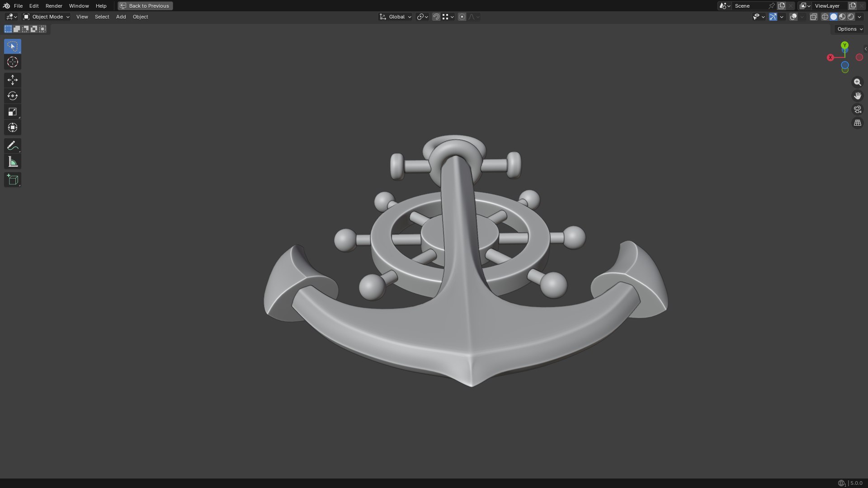Switch perspective/orthographic with grid icon
The height and width of the screenshot is (488, 868).
click(x=857, y=123)
